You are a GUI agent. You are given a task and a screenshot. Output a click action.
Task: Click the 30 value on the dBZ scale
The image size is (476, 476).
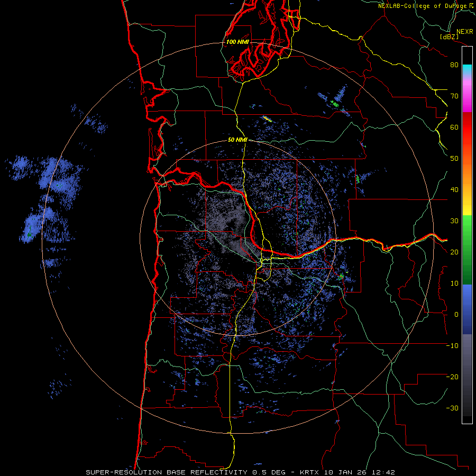tap(454, 221)
